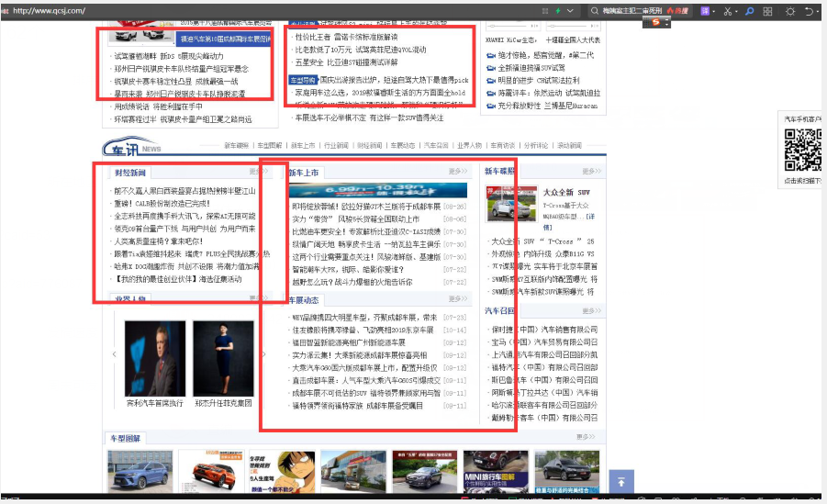This screenshot has width=827, height=504.
Task: Open 车商访谈 nav menu item
Action: click(503, 146)
